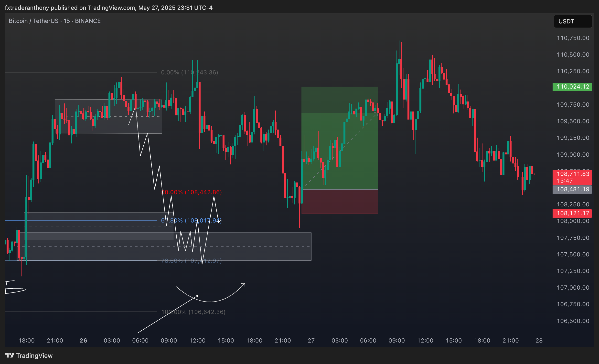Click the date 28 on the time axis
The image size is (599, 364).
point(539,341)
